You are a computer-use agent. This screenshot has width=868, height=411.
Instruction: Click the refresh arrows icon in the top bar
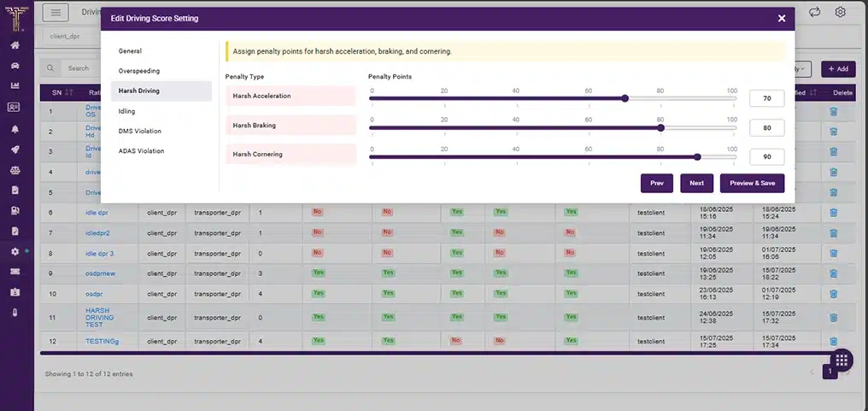point(814,12)
